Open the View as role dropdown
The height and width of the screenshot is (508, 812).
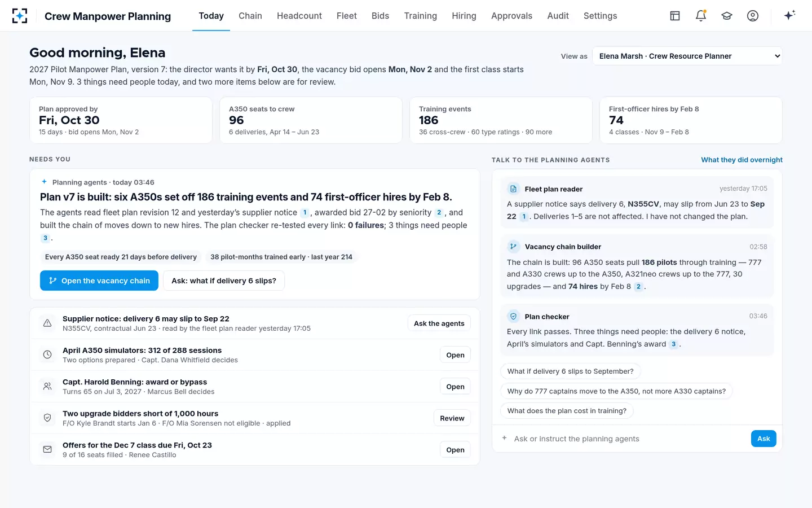[x=687, y=56]
